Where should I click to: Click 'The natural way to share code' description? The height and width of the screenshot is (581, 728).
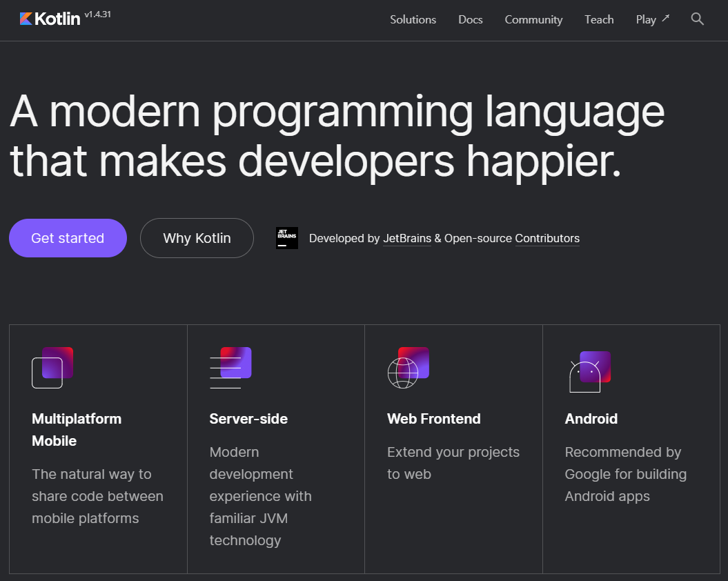[x=97, y=496]
